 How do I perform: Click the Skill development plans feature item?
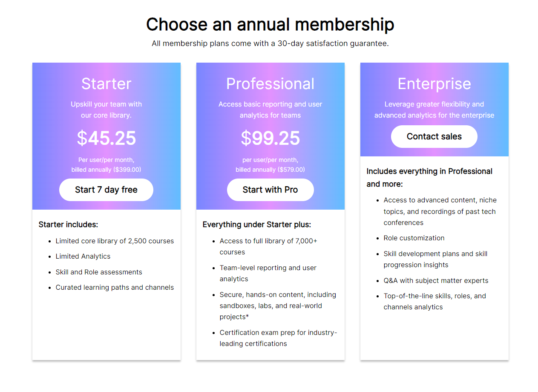[435, 254]
